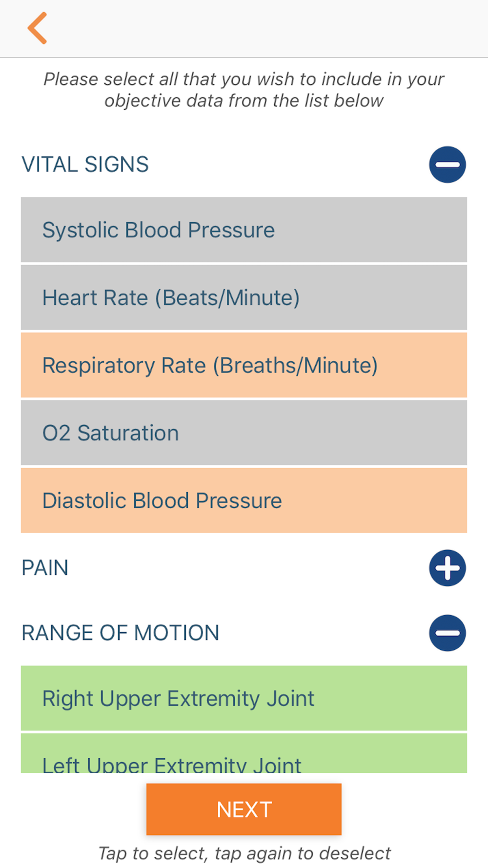Click the "Tap to select" hint text
488x868 pixels.
pyautogui.click(x=244, y=853)
